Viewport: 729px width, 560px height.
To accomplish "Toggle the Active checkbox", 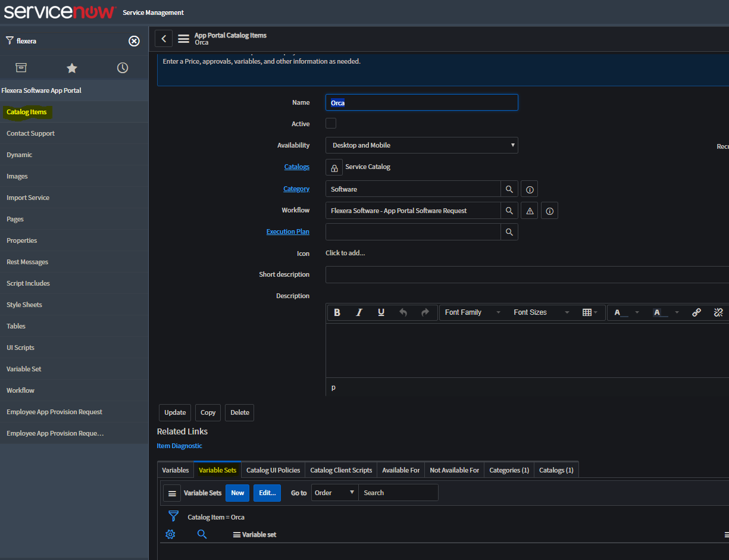I will tap(331, 123).
